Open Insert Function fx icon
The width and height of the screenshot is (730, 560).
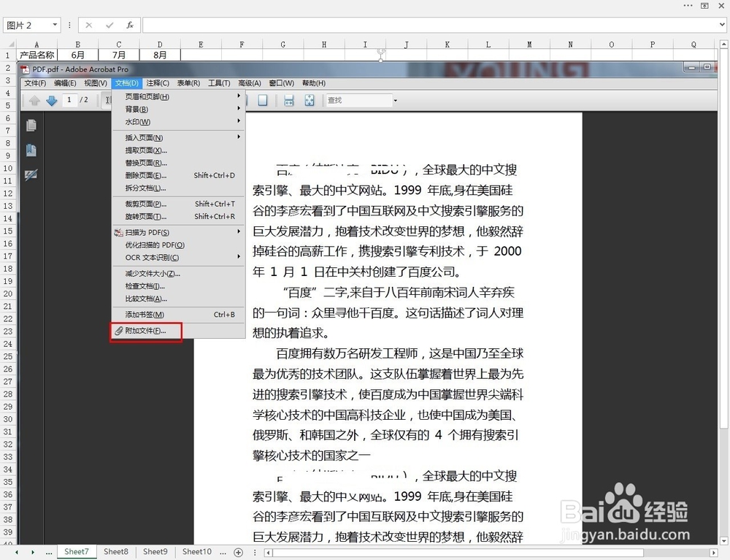tap(130, 25)
